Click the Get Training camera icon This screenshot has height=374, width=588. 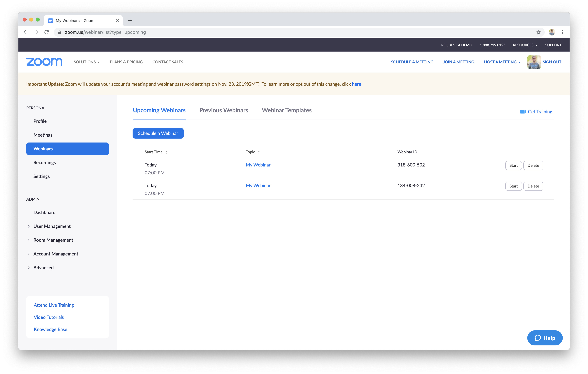[x=523, y=112]
